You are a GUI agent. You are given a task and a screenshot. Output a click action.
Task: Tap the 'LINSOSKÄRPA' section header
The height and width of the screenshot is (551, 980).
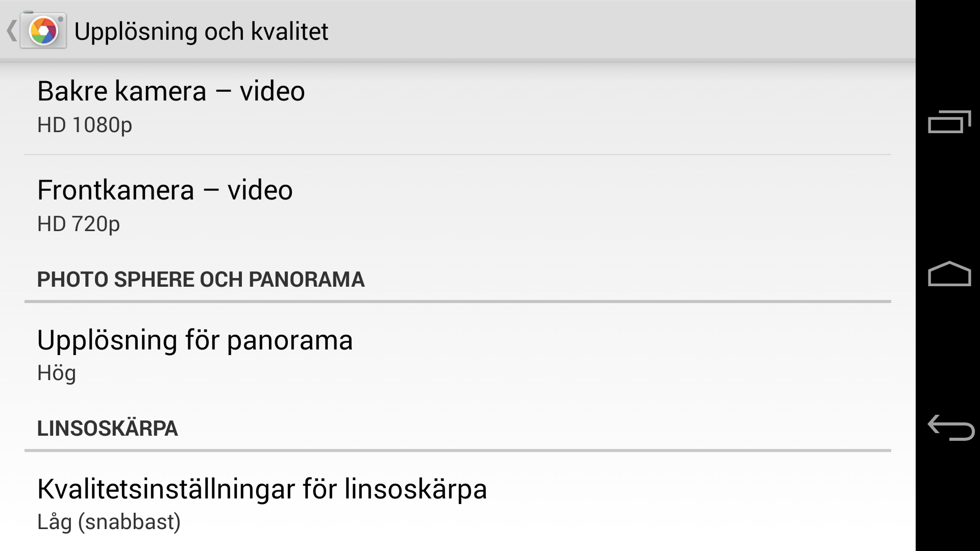coord(108,429)
